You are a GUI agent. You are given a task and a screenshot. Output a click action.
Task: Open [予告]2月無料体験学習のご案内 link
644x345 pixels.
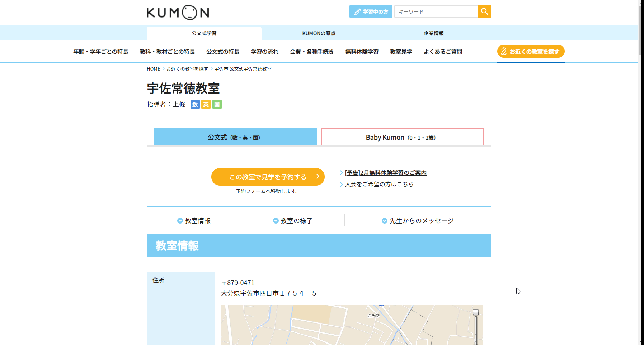click(x=386, y=173)
